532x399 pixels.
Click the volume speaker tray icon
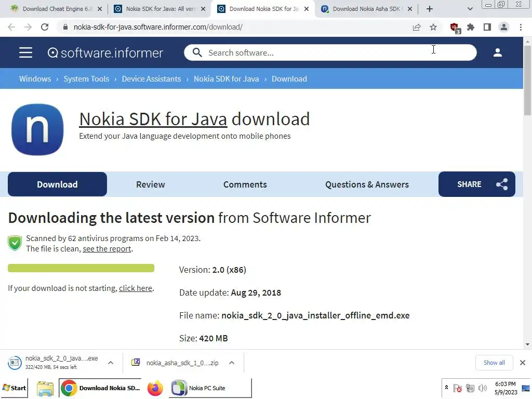point(482,388)
